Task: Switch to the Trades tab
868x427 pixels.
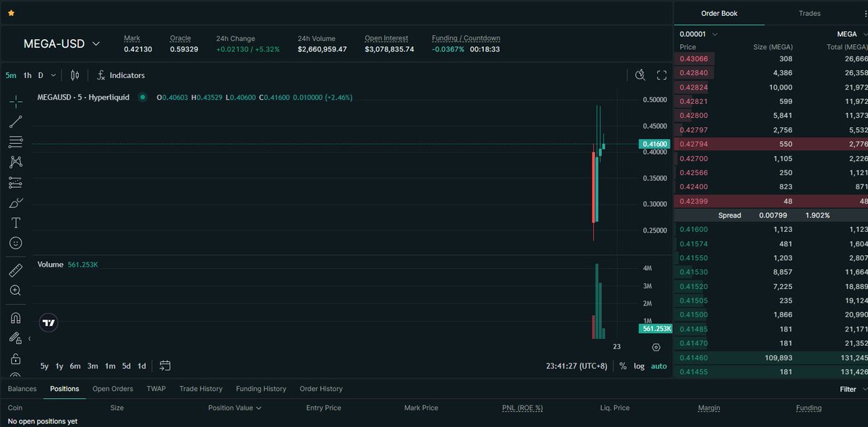Action: pos(809,13)
